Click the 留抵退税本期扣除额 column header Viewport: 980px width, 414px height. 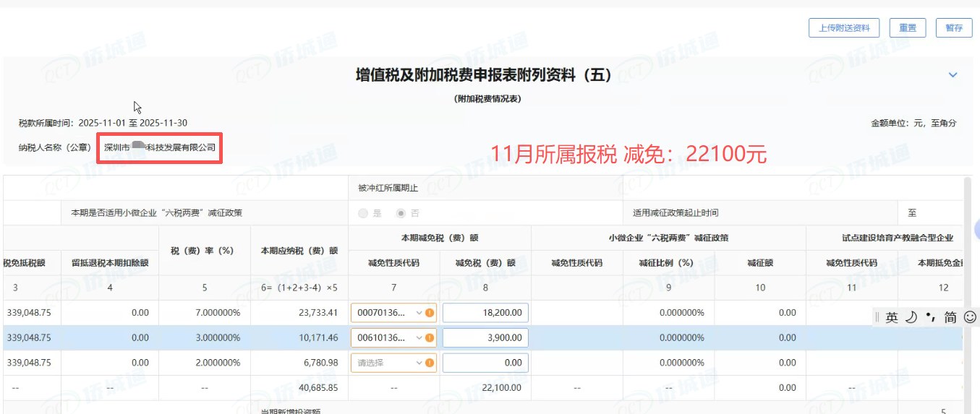(x=110, y=262)
